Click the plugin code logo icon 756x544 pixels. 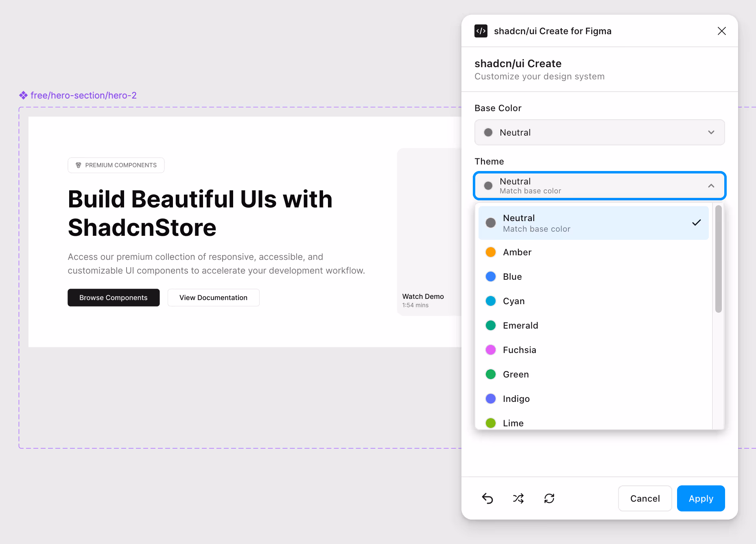pos(481,31)
